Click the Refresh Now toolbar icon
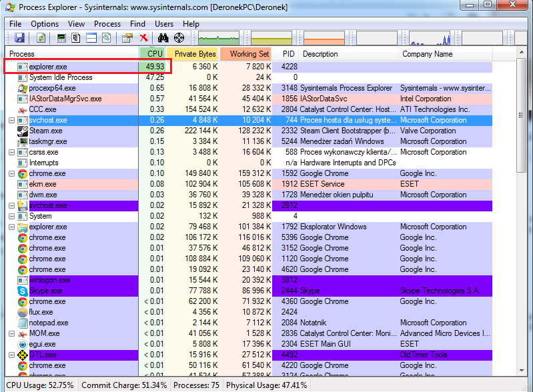 click(x=41, y=38)
